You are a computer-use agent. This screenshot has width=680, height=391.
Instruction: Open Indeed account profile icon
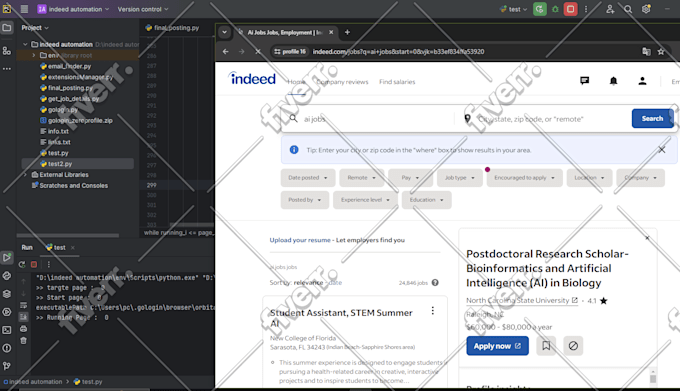coord(642,81)
